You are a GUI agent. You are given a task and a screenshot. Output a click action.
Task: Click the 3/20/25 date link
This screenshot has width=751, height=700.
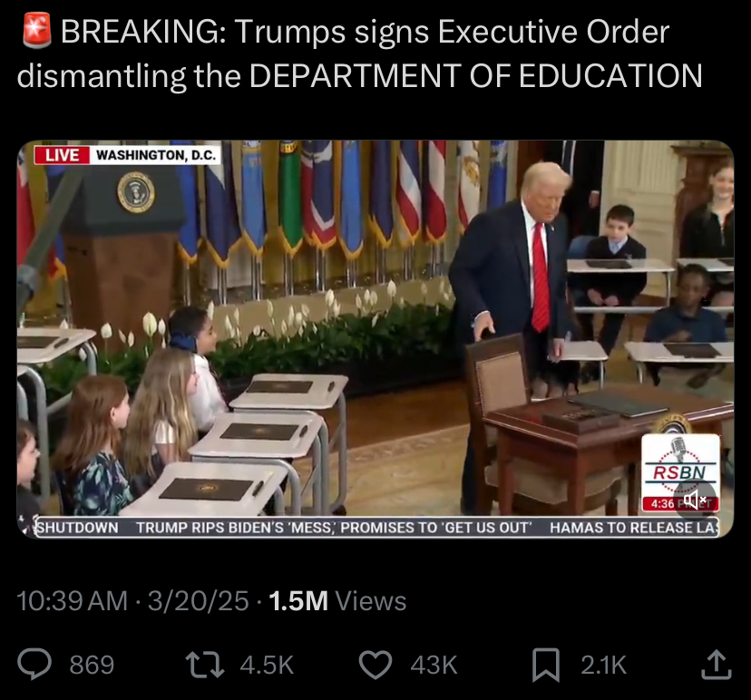(198, 601)
